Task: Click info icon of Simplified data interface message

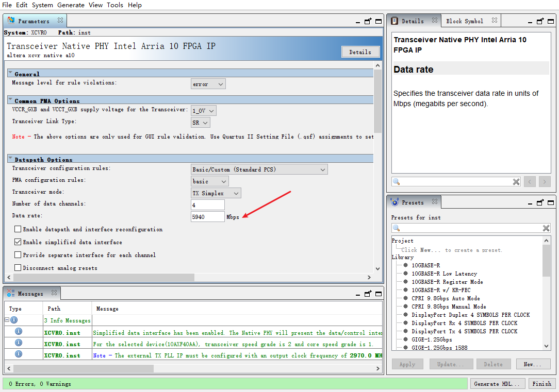Action: 19,331
